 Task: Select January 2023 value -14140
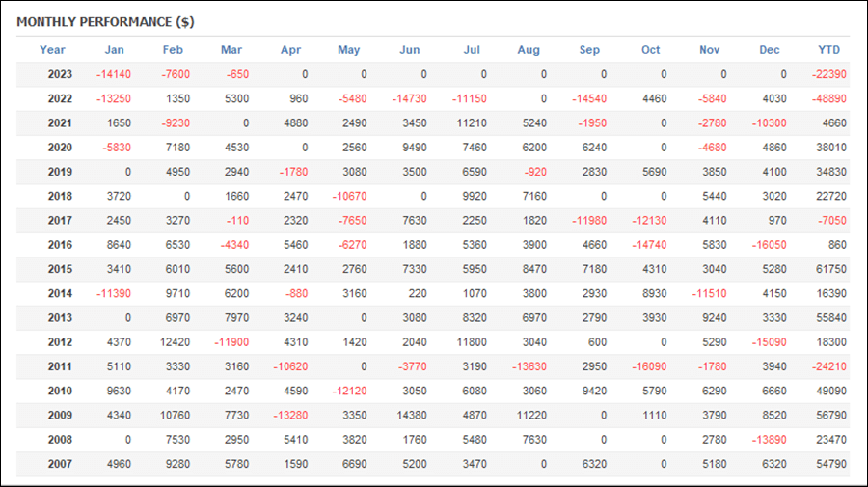click(114, 74)
